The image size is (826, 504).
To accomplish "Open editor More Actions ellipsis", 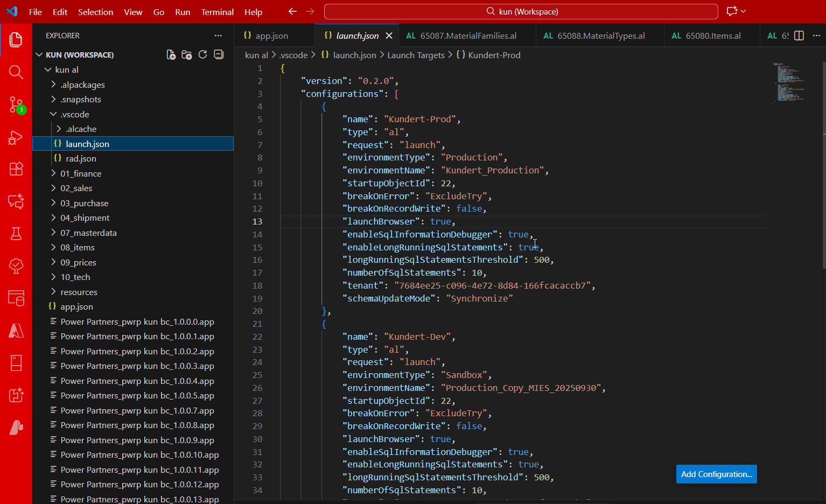I will click(816, 36).
